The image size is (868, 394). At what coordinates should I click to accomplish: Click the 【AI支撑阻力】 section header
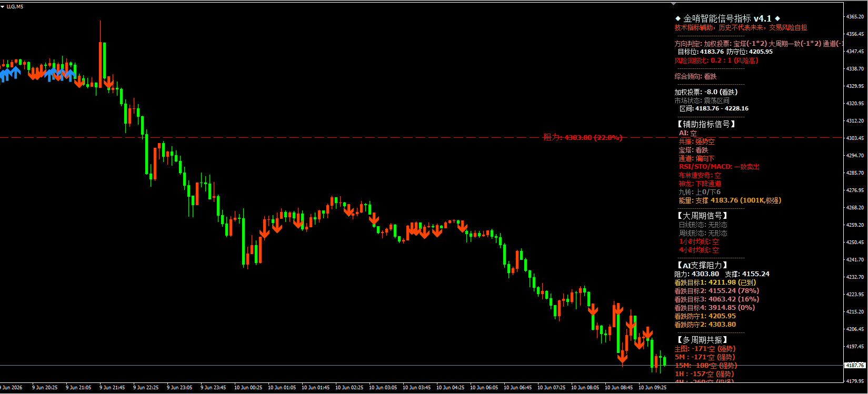703,265
